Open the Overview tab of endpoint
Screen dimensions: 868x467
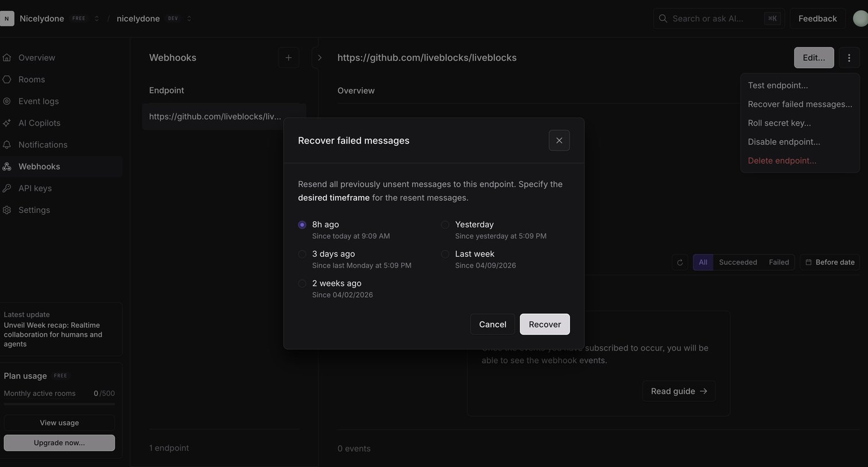point(356,91)
